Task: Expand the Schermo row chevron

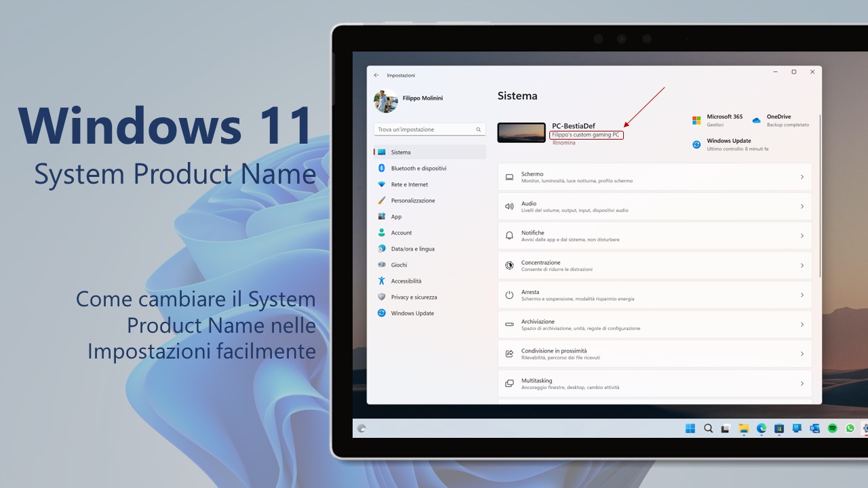Action: (x=802, y=177)
